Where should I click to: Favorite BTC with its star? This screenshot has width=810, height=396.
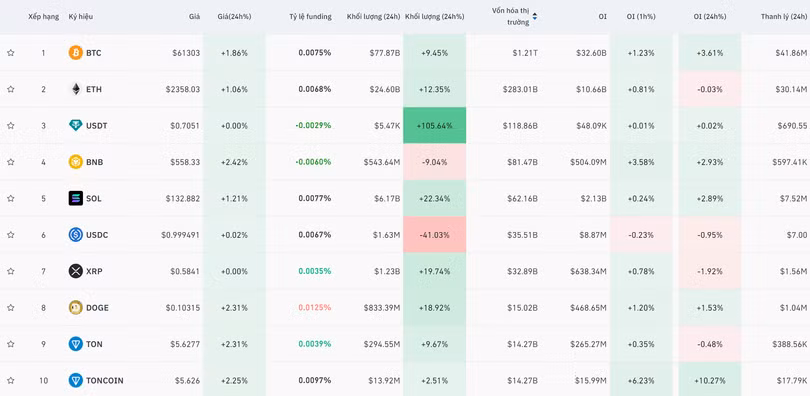coord(10,53)
